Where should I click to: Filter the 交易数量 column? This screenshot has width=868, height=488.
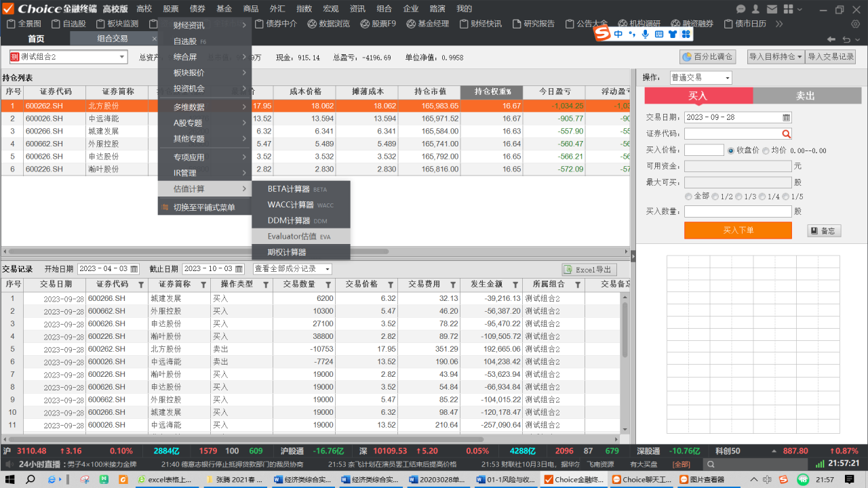pyautogui.click(x=328, y=285)
